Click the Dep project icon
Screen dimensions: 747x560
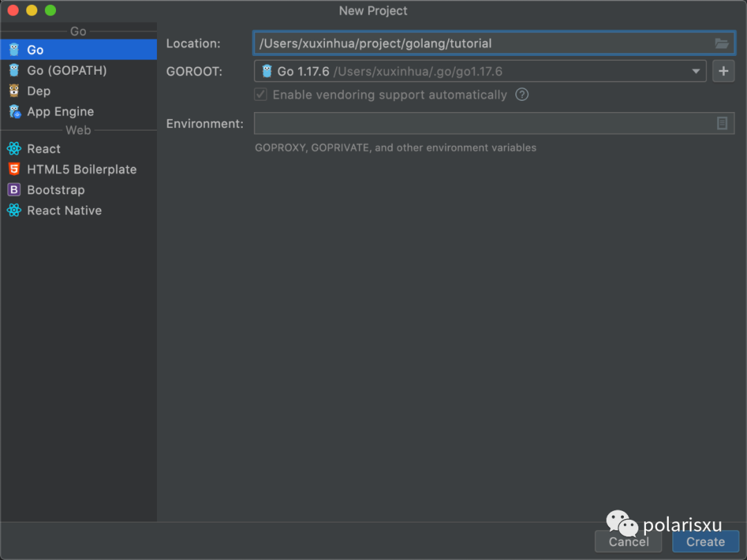[14, 91]
